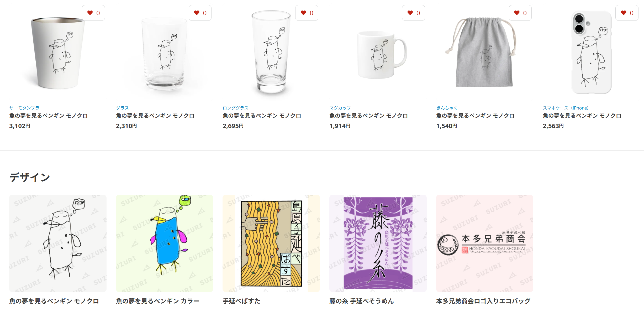This screenshot has height=311, width=644.
Task: Open the グラス category link
Action: [122, 108]
